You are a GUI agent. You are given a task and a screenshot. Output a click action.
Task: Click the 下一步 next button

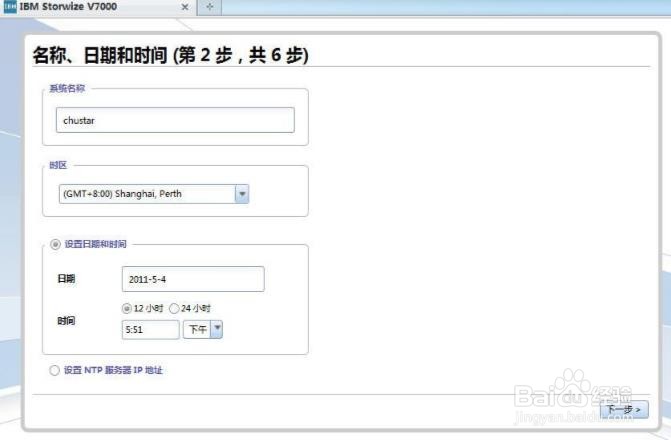click(624, 410)
